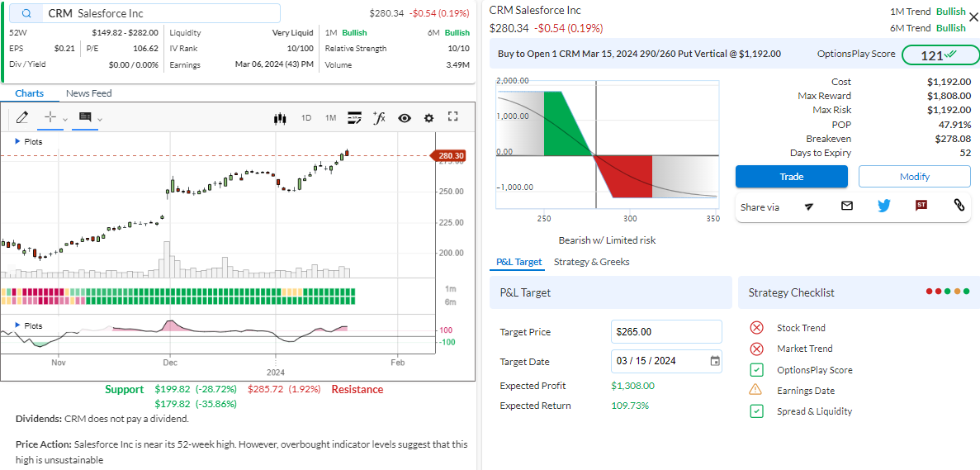
Task: Click the Expected Return 109.73% value
Action: 630,406
